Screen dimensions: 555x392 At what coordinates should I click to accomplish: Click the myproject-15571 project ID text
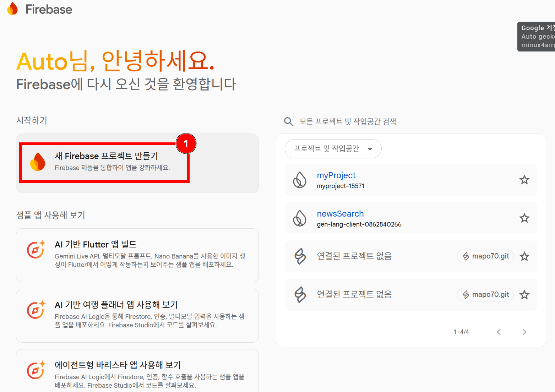pyautogui.click(x=341, y=186)
